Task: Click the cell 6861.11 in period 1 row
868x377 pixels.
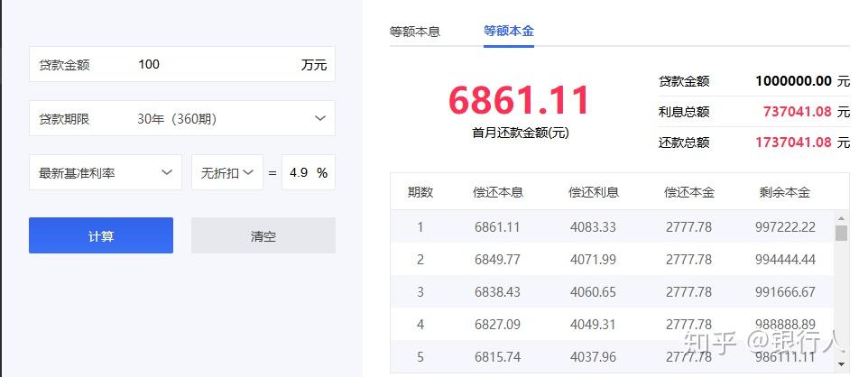Action: (497, 227)
